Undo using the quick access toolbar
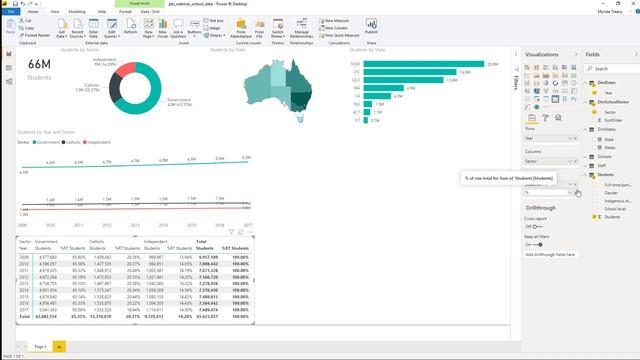640x360 pixels. click(23, 4)
